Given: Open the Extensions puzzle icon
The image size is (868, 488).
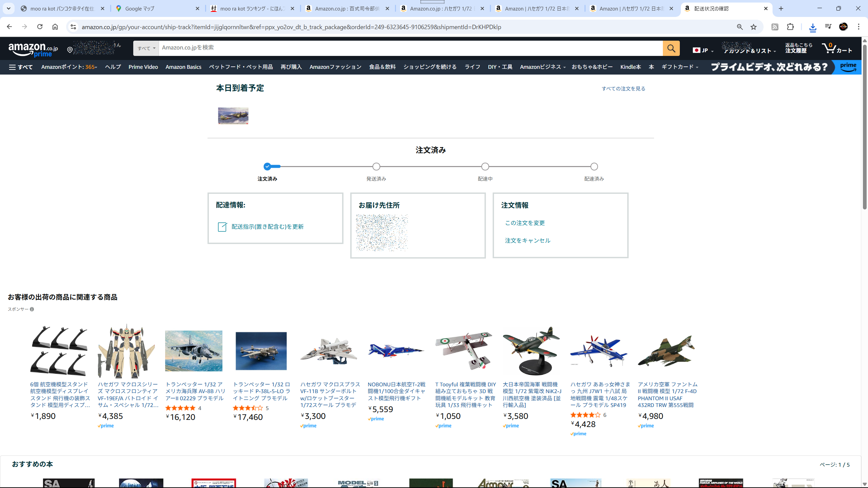Looking at the screenshot, I should pyautogui.click(x=790, y=27).
